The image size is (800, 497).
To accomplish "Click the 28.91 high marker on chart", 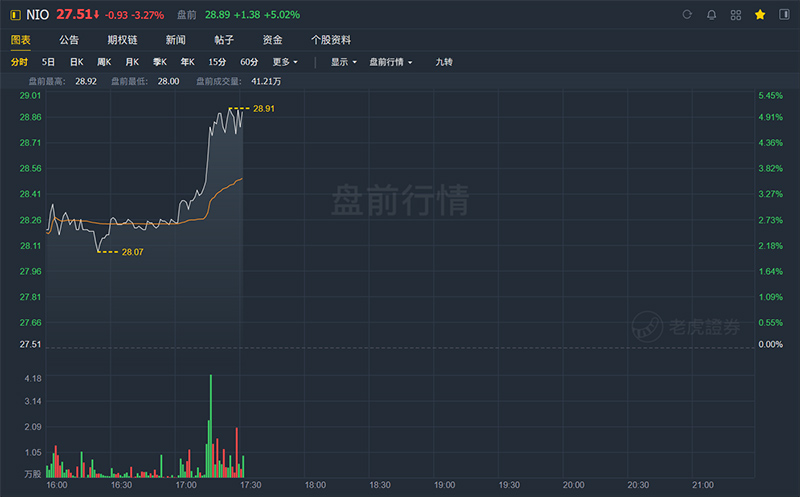I will click(x=264, y=109).
